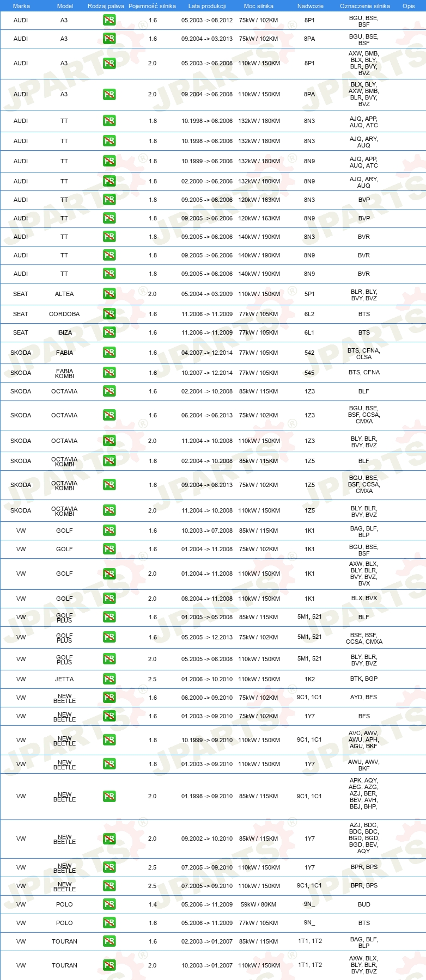
Task: Click fuel icon for OCTAVIA KOMBI 2.0 1Z5
Action: [109, 510]
